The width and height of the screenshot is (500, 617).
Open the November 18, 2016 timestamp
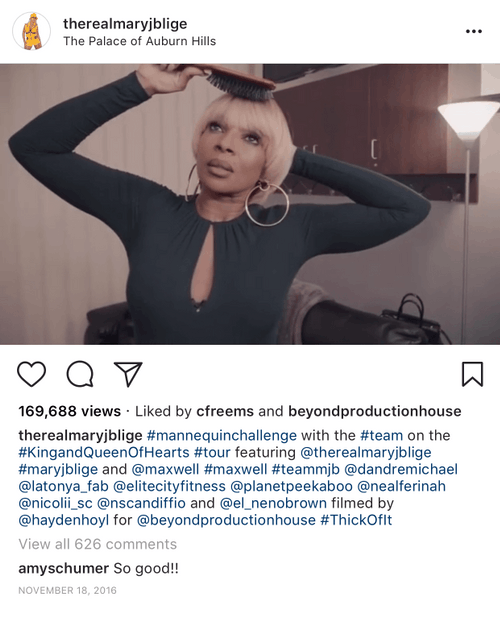pos(67,590)
